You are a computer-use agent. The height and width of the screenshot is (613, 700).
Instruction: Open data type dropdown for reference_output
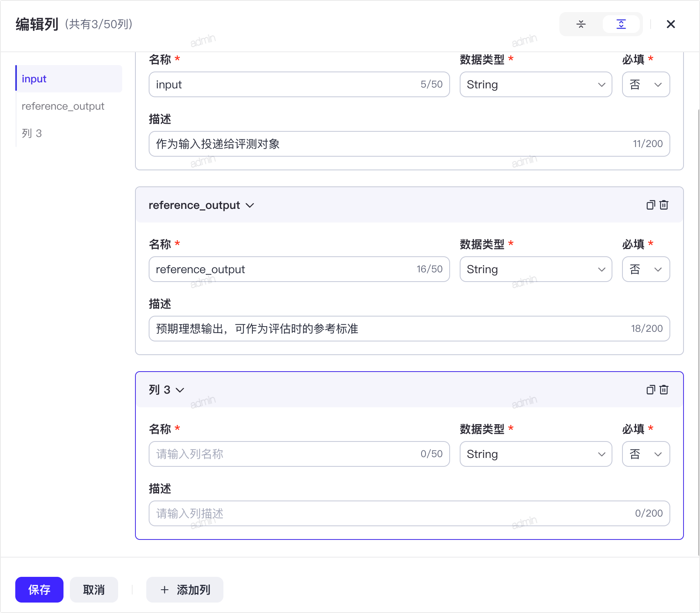(x=536, y=269)
